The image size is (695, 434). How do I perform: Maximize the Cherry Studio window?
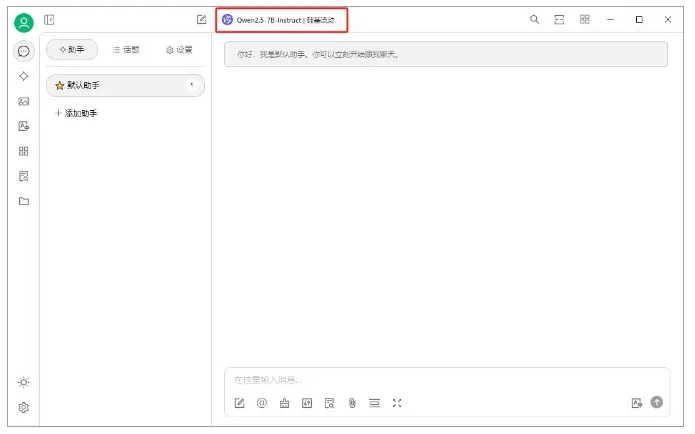[x=639, y=20]
